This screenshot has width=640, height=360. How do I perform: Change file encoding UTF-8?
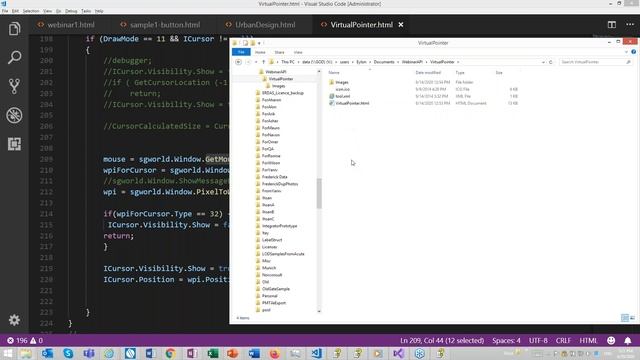538,340
